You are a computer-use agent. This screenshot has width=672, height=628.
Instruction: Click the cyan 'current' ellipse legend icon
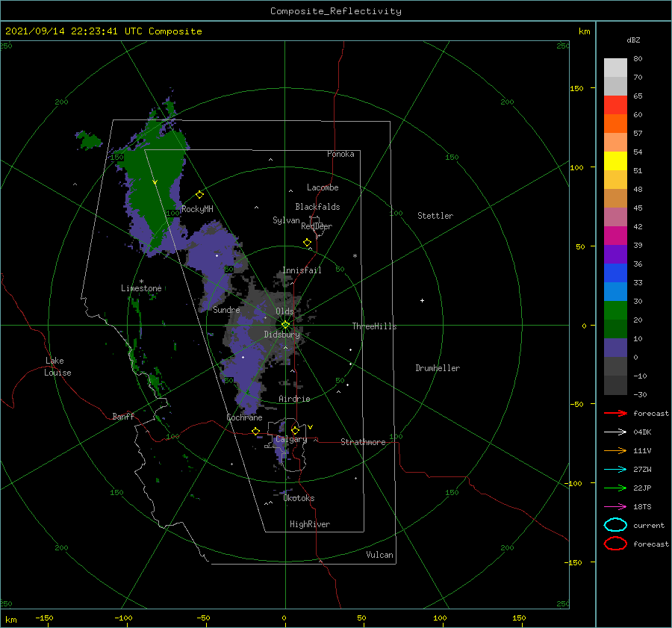(615, 525)
